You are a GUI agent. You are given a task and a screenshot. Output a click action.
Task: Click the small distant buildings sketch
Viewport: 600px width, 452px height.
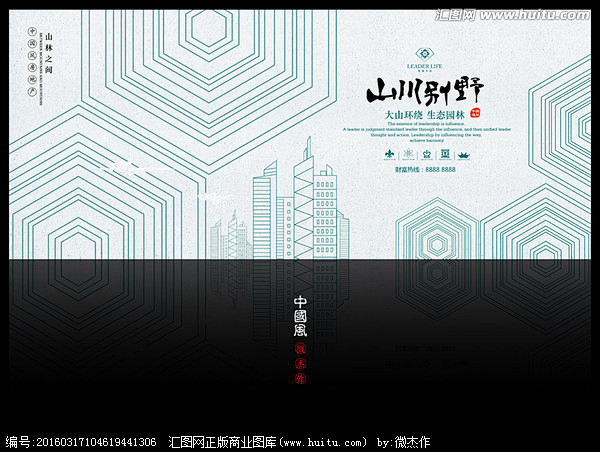click(x=231, y=235)
